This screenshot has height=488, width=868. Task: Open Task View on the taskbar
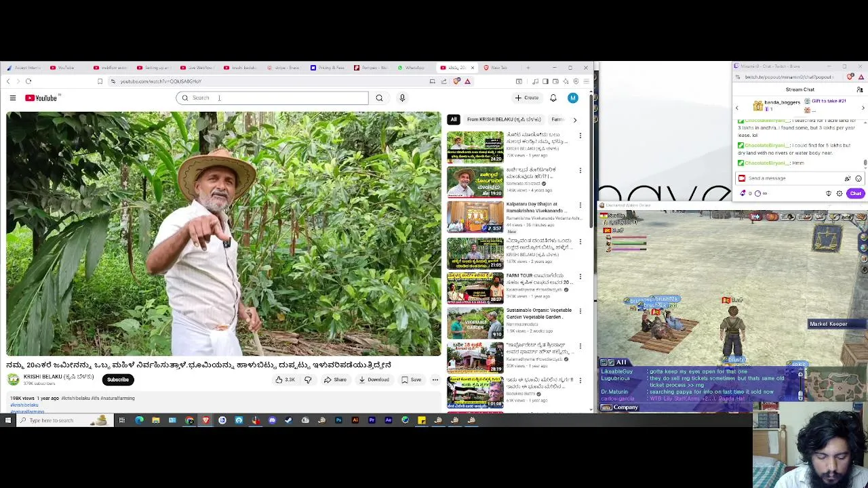(122, 421)
